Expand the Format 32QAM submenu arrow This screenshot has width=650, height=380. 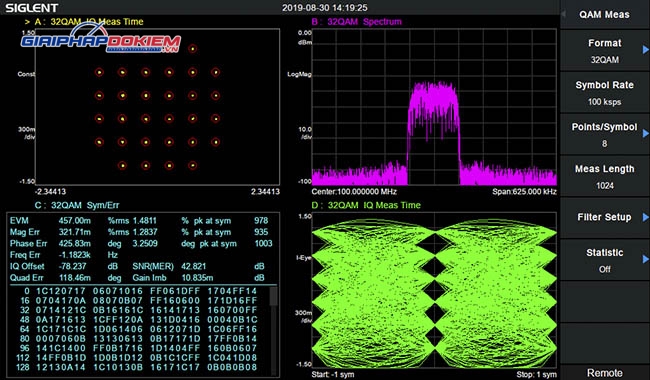645,50
